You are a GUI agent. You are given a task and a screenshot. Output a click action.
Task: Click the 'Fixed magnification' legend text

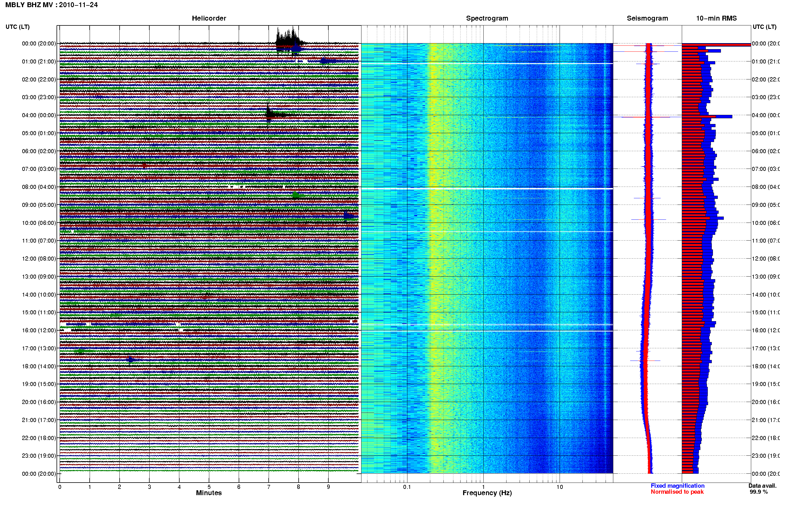(678, 486)
